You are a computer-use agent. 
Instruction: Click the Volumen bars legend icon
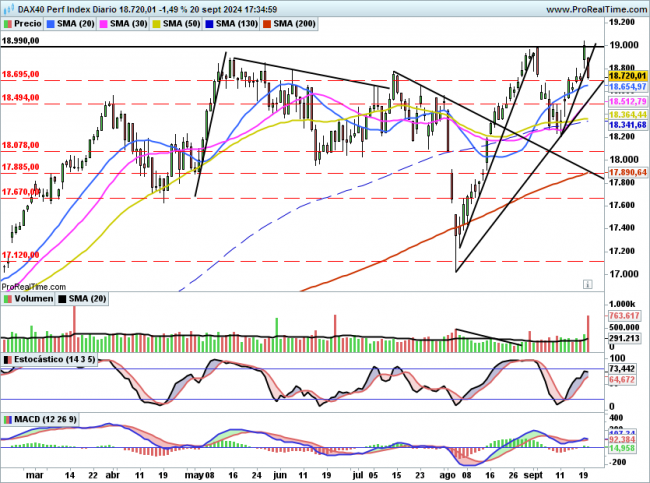coord(8,299)
